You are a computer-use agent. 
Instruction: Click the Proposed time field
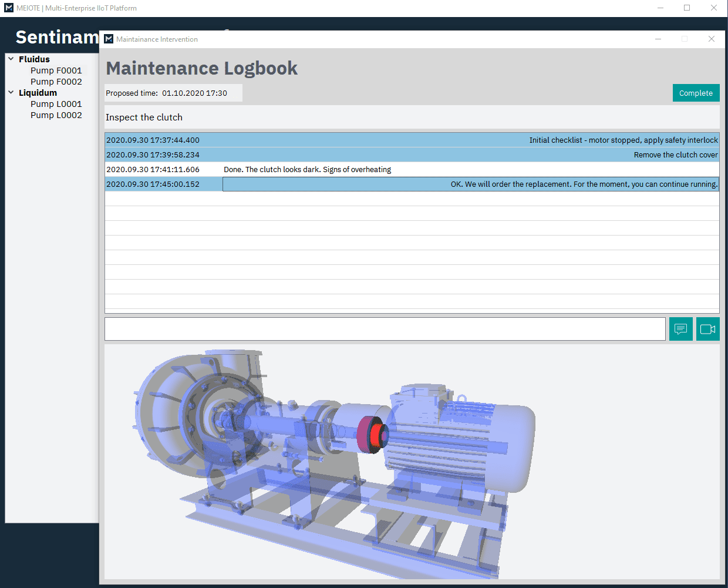coord(173,93)
